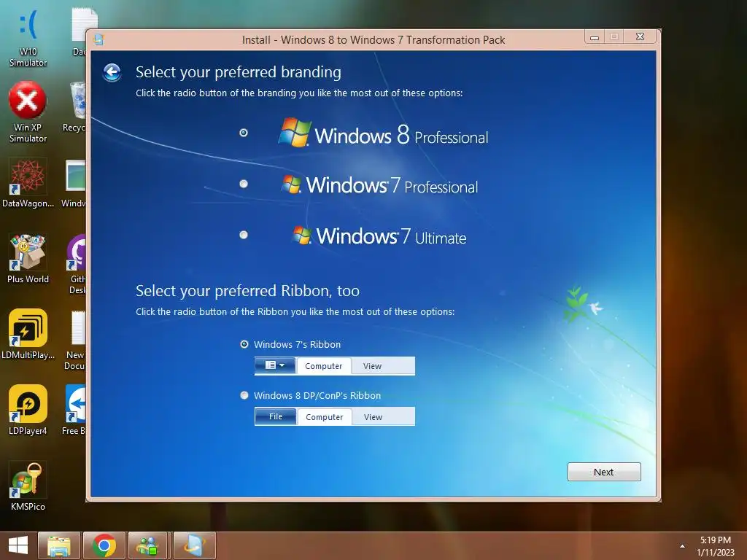Open the Plus World desktop shortcut
Screen dimensions: 747x560
pyautogui.click(x=28, y=259)
